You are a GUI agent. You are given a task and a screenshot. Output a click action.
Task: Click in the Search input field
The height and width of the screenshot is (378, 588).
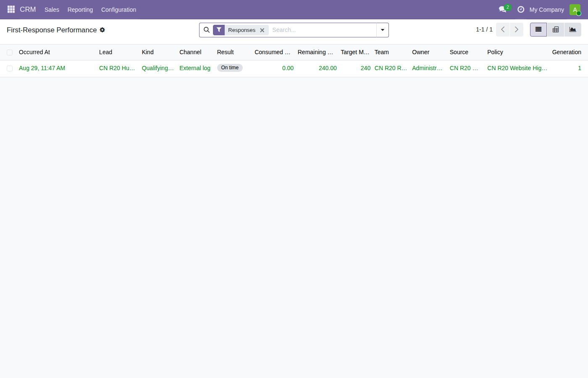click(323, 30)
